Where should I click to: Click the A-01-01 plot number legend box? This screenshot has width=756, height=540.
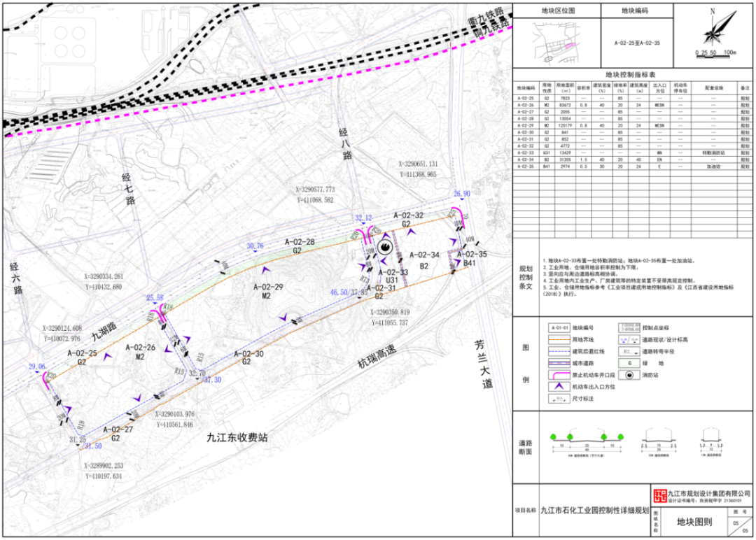pos(559,327)
